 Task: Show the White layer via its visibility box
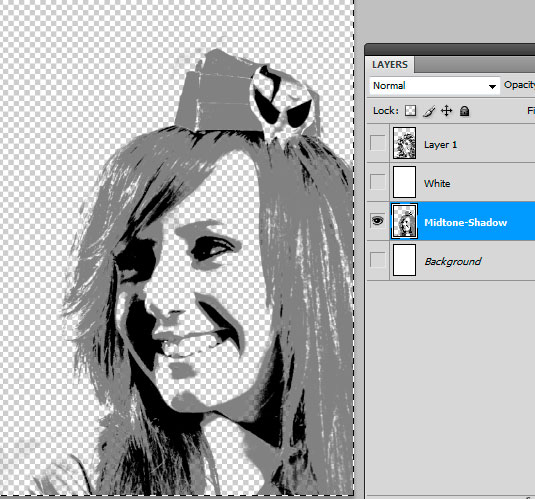pos(377,182)
